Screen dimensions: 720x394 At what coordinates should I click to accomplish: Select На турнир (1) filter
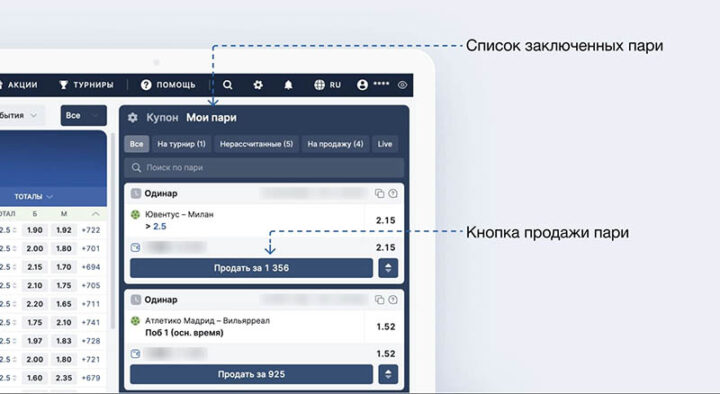click(x=181, y=144)
